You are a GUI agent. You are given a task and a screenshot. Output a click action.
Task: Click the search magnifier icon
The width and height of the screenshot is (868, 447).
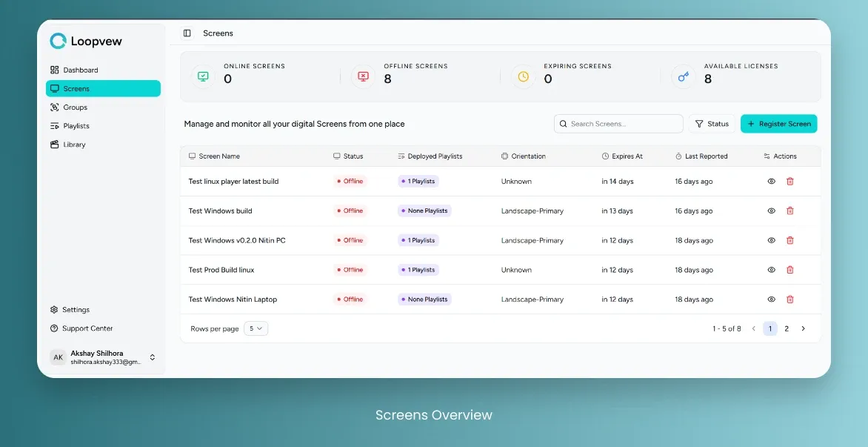[563, 124]
